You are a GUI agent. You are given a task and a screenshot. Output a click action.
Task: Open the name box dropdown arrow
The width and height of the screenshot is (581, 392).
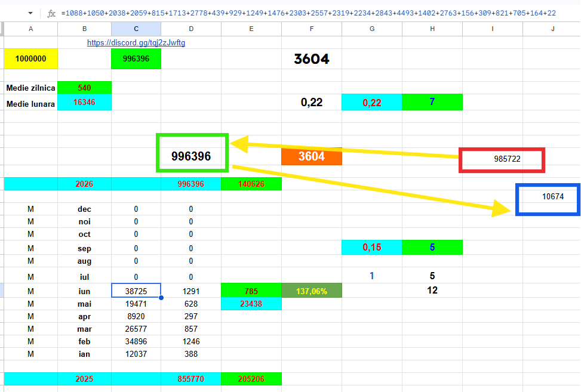click(x=30, y=13)
